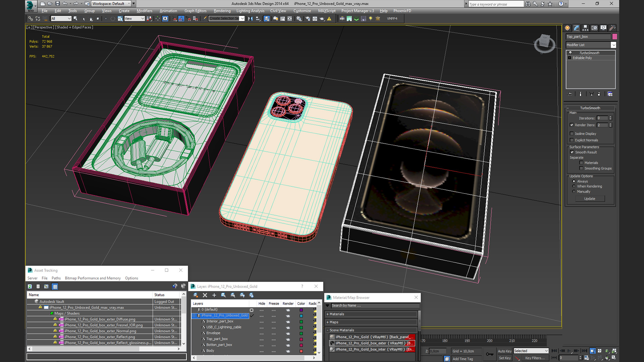Toggle TurboSmooth modifier lightbulb visibility
Image resolution: width=644 pixels, height=362 pixels.
[570, 53]
